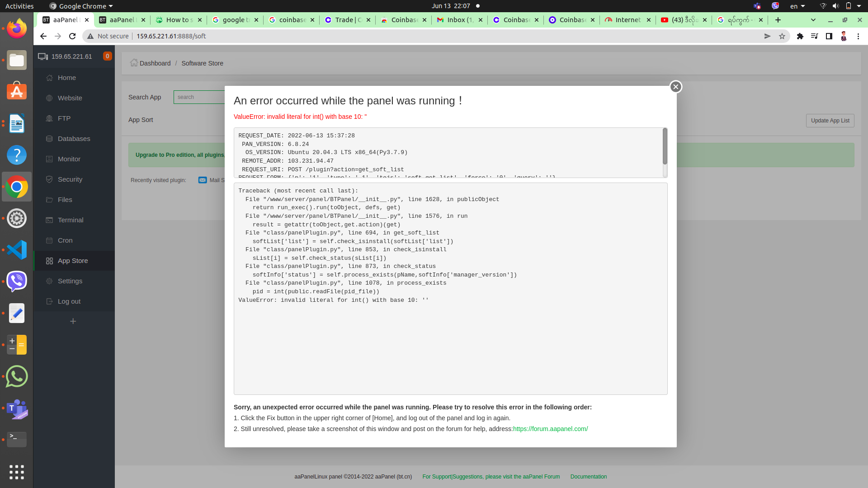This screenshot has height=488, width=868.
Task: Open the Cron page from sidebar
Action: coord(65,240)
